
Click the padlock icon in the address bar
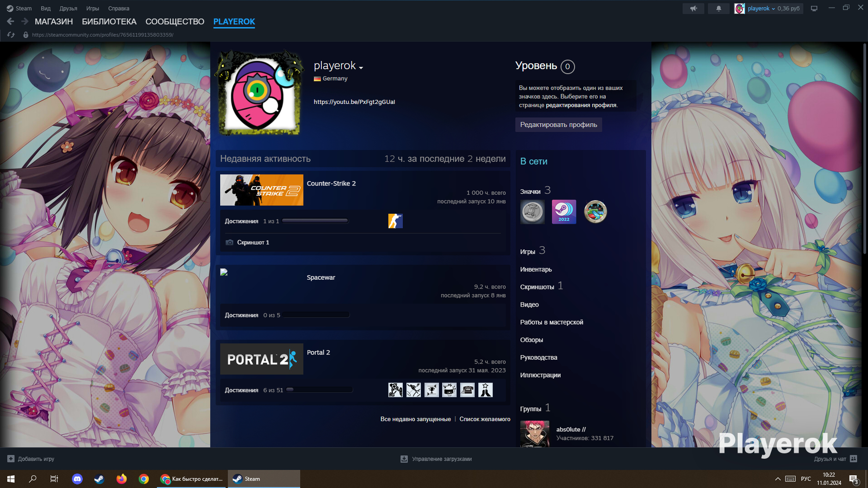[x=25, y=35]
